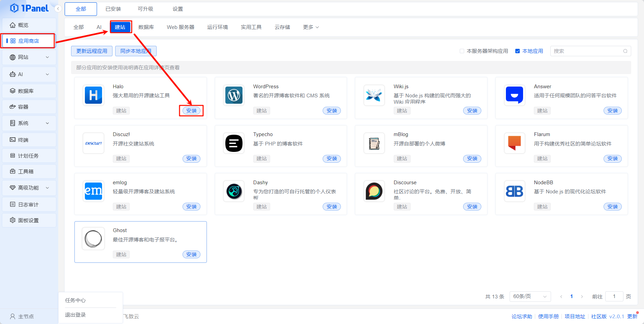Select the 云存储 category filter
The height and width of the screenshot is (324, 644).
[x=282, y=27]
